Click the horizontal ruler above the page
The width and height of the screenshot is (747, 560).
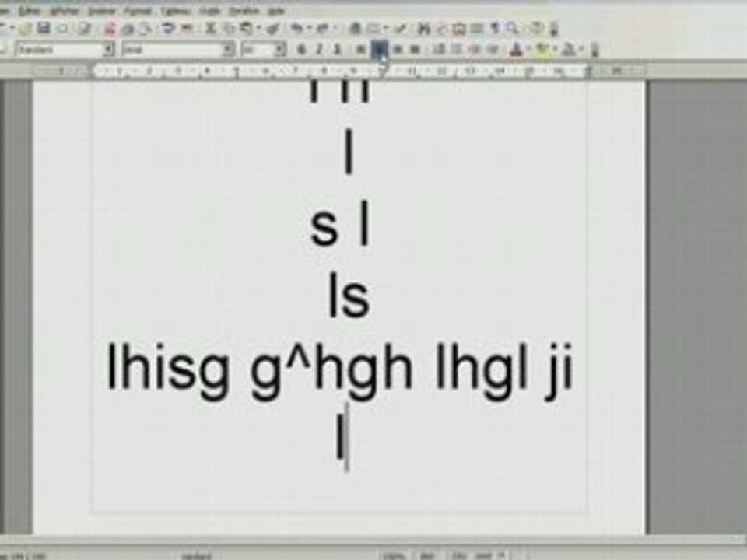[x=339, y=71]
